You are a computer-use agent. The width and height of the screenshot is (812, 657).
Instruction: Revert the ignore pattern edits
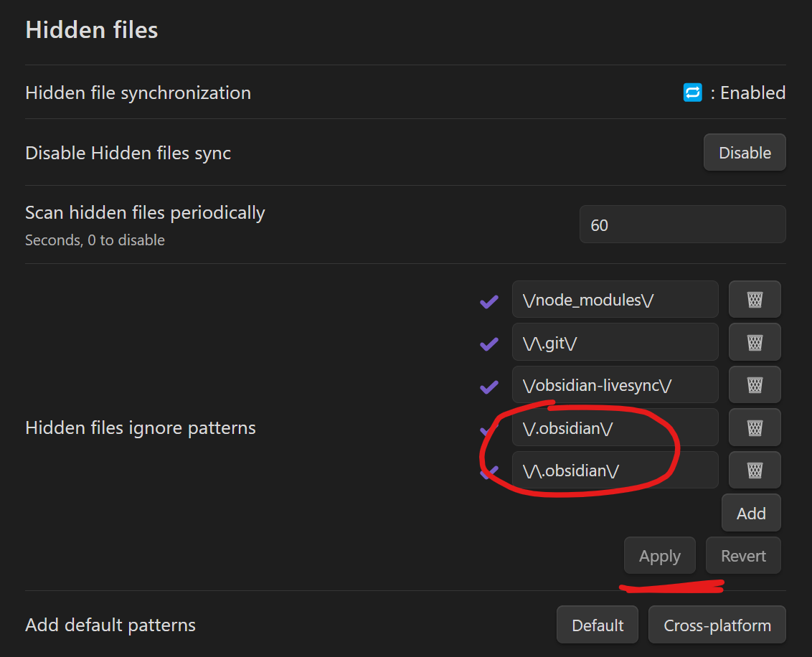pos(743,557)
